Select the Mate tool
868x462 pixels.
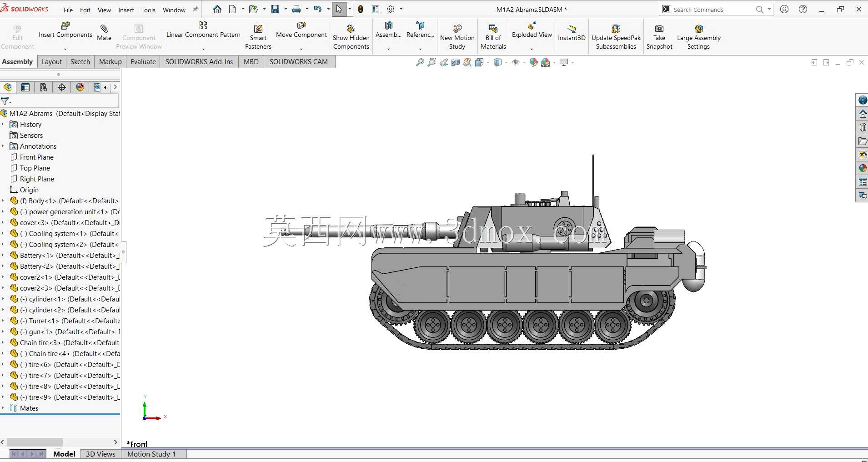coord(104,33)
